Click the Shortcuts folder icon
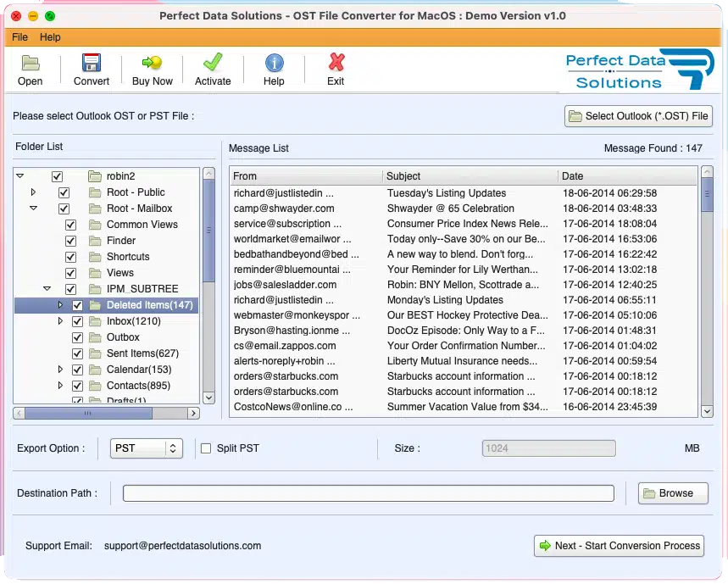This screenshot has width=728, height=584. click(x=95, y=257)
